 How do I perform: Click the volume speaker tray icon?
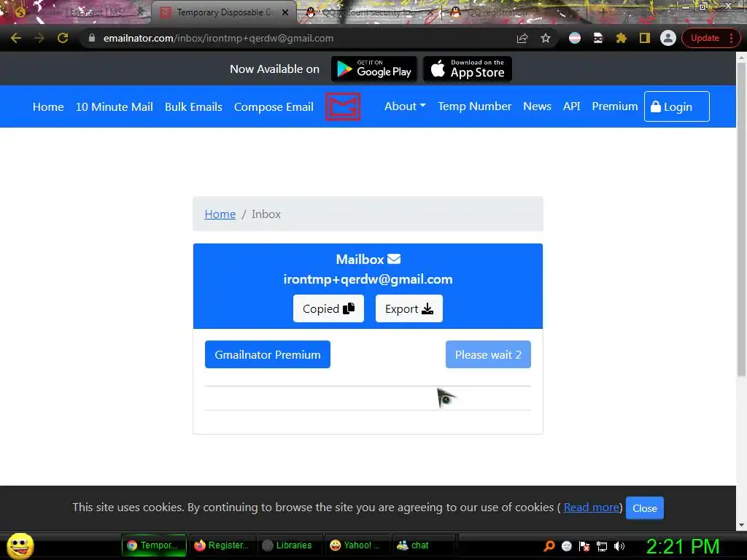(619, 546)
